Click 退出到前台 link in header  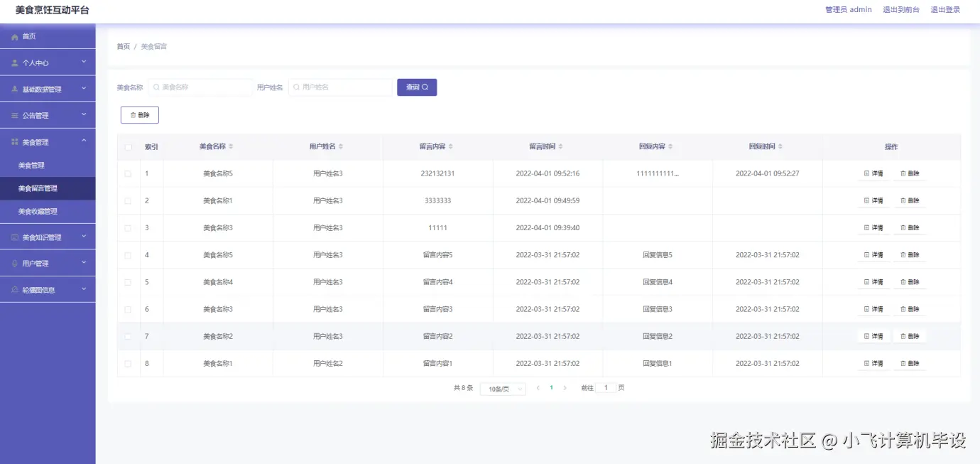coord(901,10)
